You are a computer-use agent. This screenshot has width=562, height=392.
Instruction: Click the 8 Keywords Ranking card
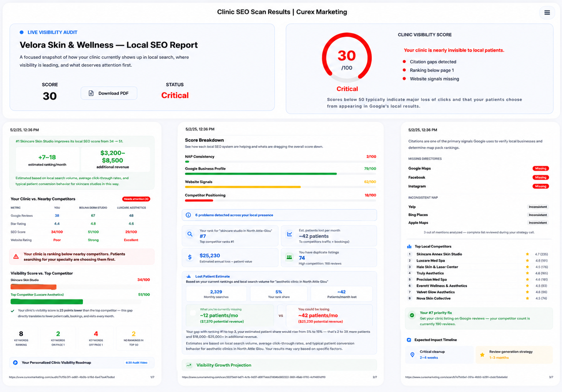pos(21,339)
